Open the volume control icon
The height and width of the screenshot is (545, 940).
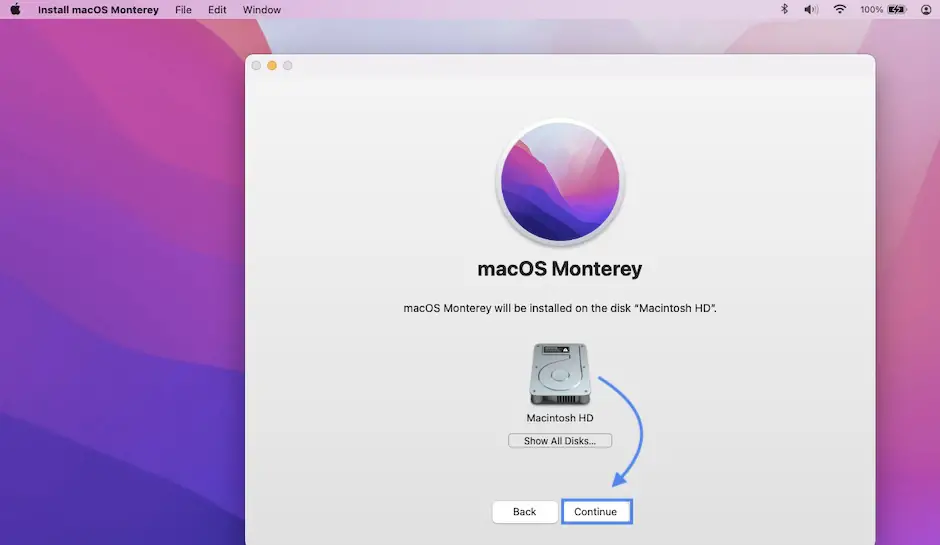coord(811,10)
